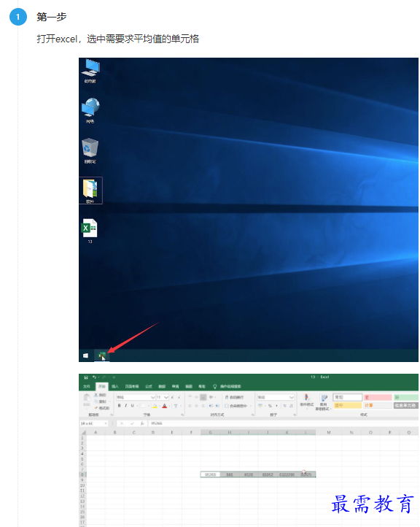Open Format as Table menu
This screenshot has width=420, height=527.
coord(323,403)
